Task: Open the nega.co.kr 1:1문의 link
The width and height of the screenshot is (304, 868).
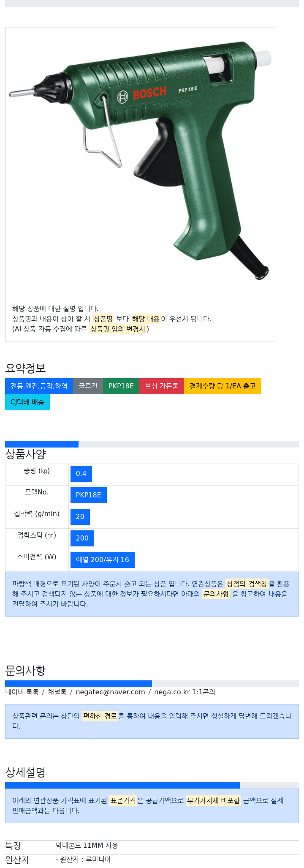Action: (x=185, y=692)
